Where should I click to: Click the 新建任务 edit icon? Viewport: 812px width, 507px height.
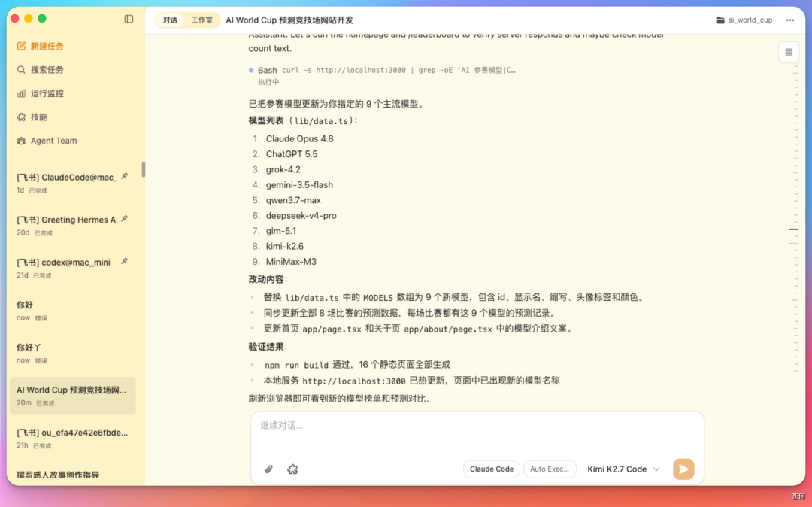tap(21, 46)
